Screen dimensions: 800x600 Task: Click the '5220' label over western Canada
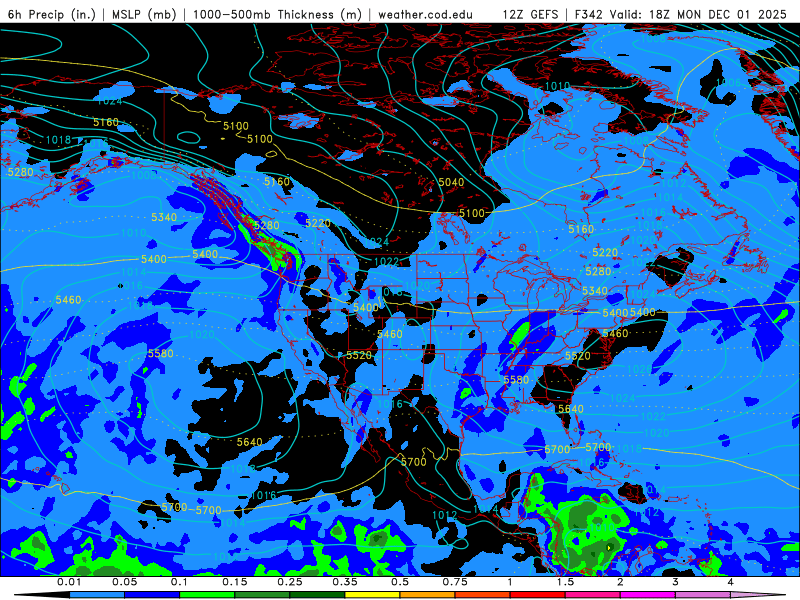(318, 223)
